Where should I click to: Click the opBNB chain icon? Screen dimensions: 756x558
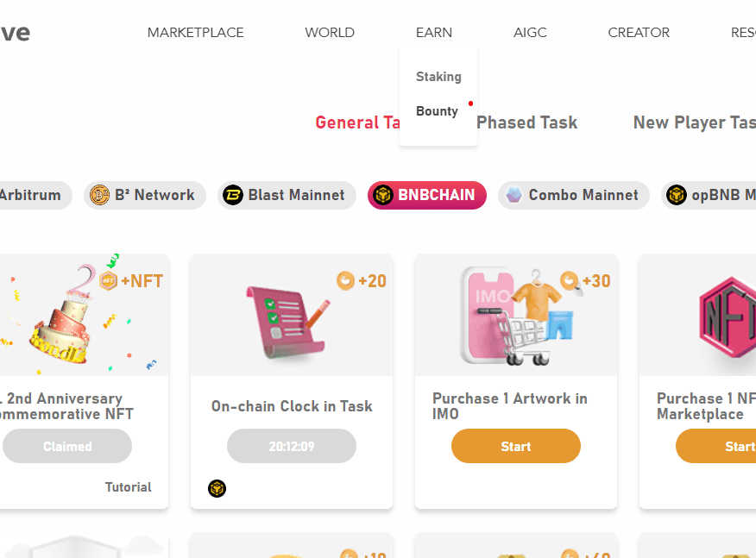(x=677, y=195)
